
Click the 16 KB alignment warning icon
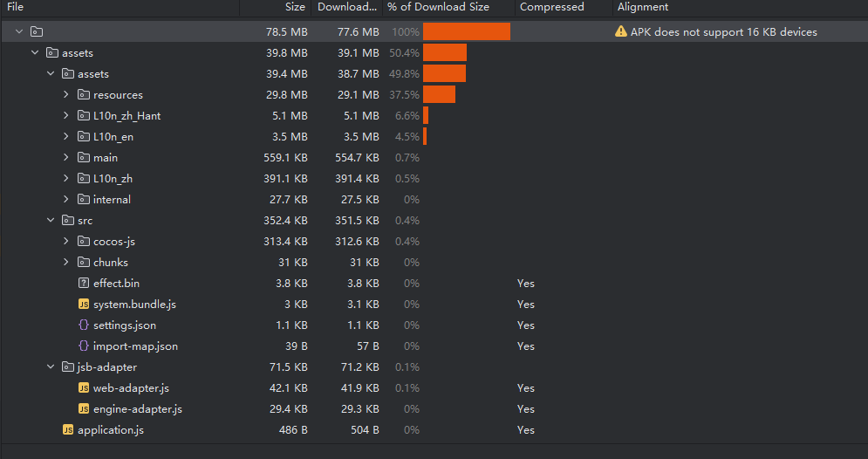click(621, 32)
